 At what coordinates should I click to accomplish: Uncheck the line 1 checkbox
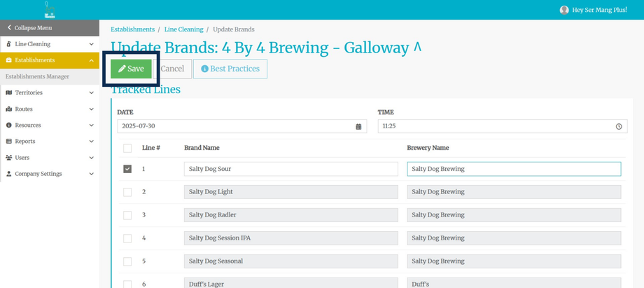pos(127,169)
